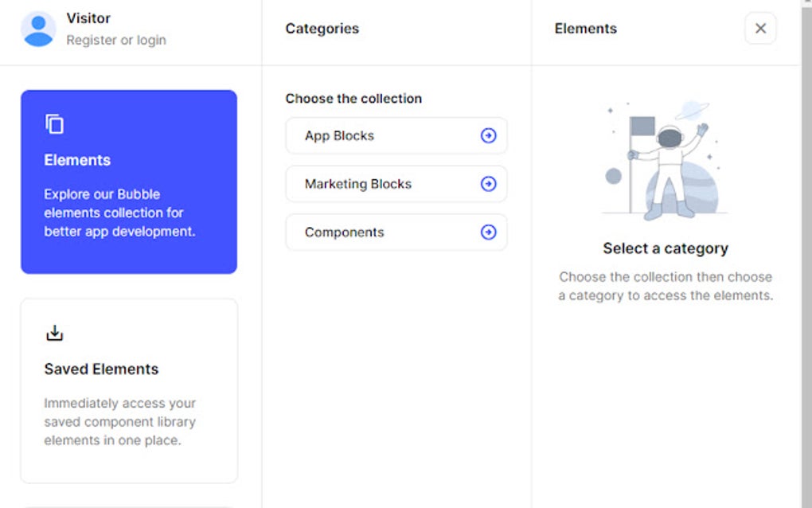Choose the Marketing Blocks collection label
Viewport: 812px width, 508px height.
[x=358, y=184]
